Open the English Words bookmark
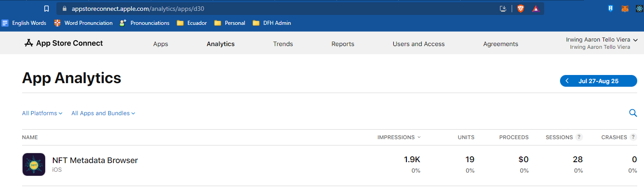The width and height of the screenshot is (644, 192). 24,23
